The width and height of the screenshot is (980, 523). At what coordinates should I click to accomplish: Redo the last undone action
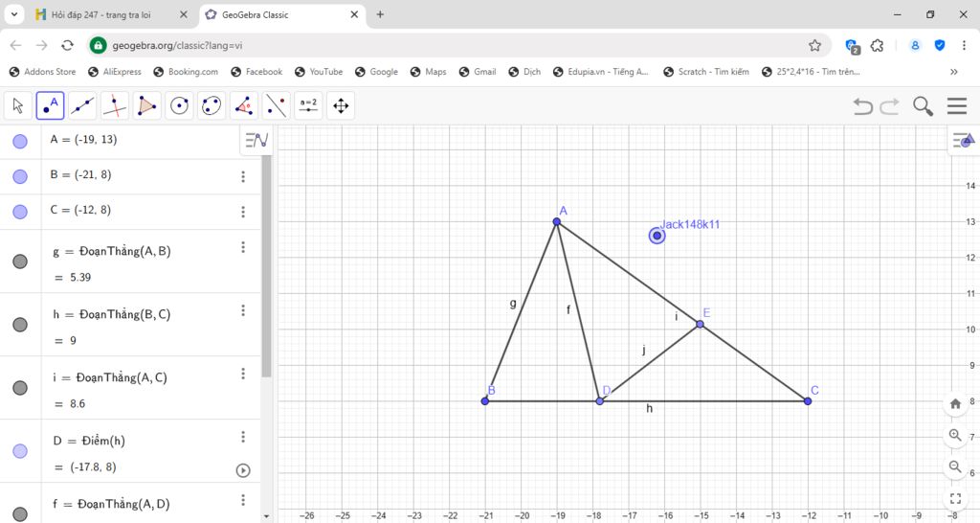(889, 106)
